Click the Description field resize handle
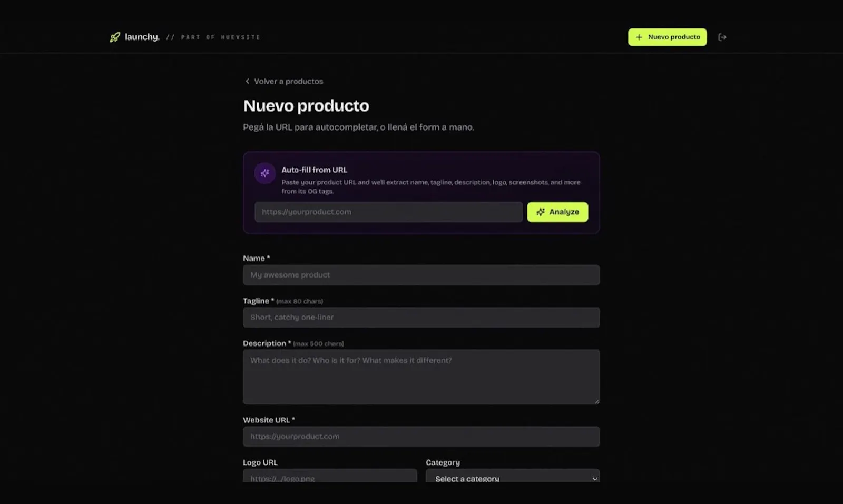The image size is (843, 504). pyautogui.click(x=596, y=401)
